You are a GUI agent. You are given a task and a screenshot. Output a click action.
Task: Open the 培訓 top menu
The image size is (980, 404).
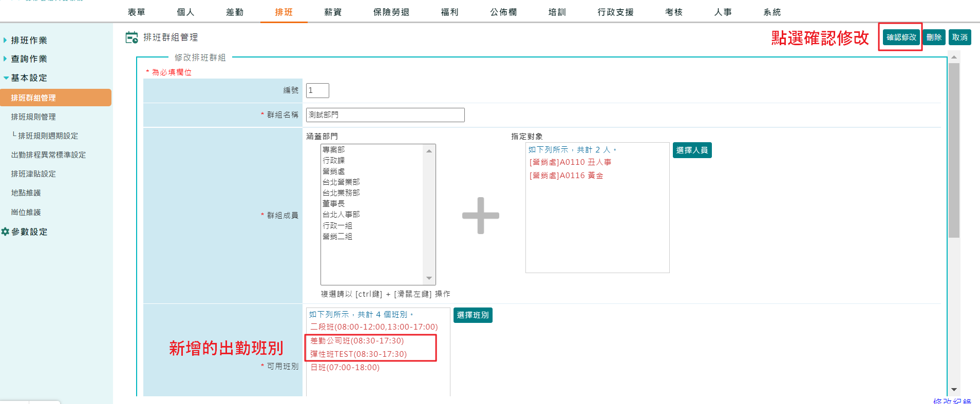(x=557, y=12)
